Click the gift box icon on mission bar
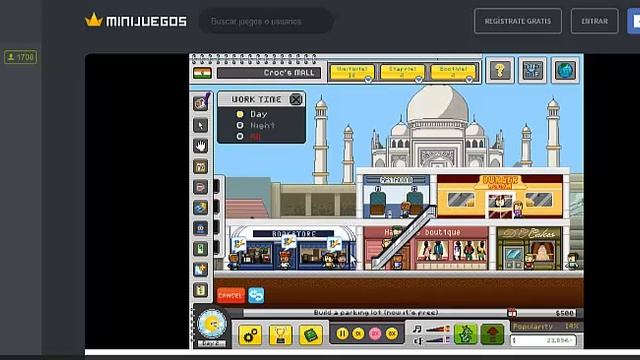Viewport: 640px width, 360px height. (512, 313)
